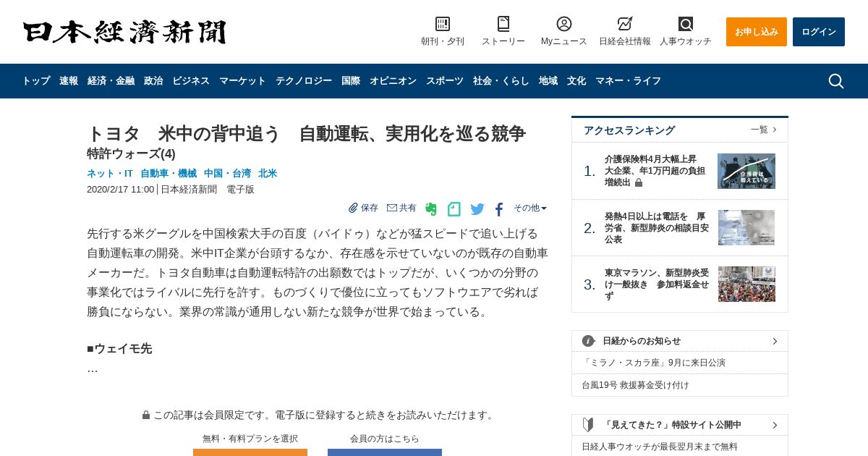This screenshot has width=868, height=456.
Task: Click the アクセスランキング heading
Action: click(x=629, y=130)
